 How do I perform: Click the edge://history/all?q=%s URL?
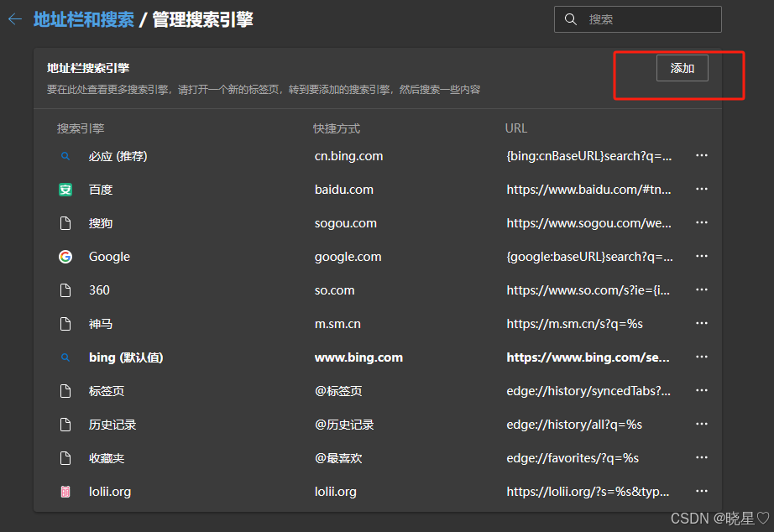click(x=574, y=425)
